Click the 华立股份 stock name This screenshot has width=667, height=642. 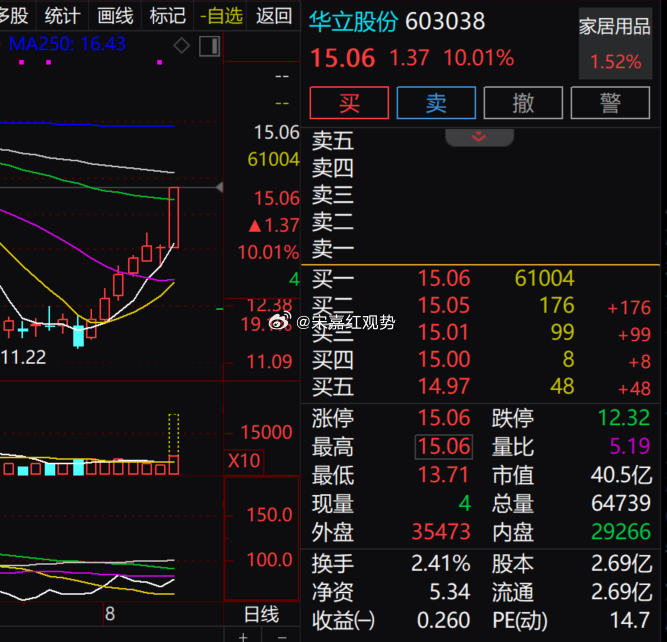[353, 21]
